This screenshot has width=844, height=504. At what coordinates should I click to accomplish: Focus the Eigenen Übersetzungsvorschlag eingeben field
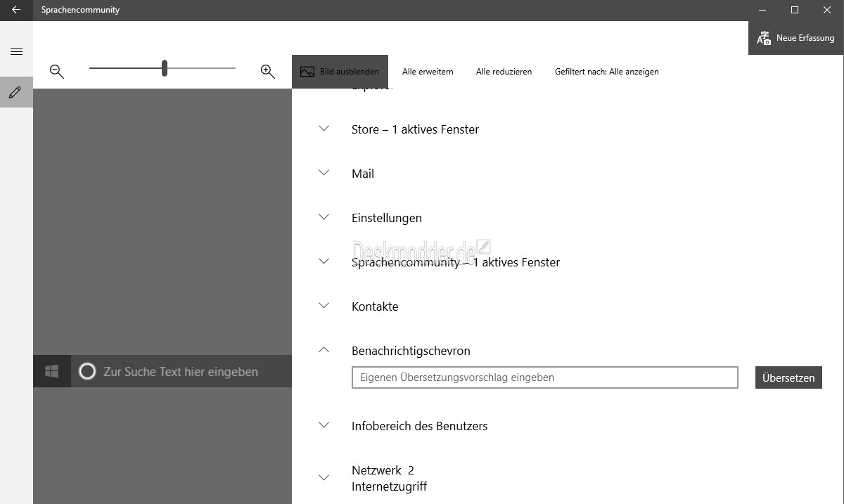point(545,377)
